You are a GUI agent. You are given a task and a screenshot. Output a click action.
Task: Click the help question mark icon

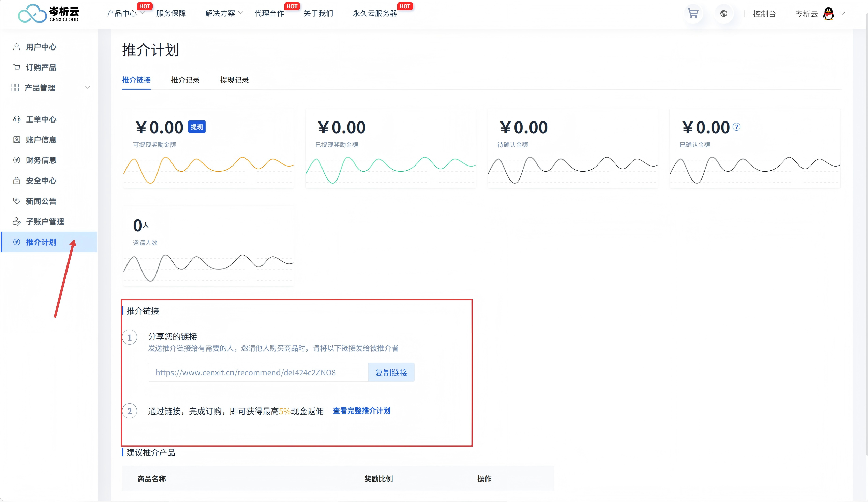pyautogui.click(x=736, y=127)
